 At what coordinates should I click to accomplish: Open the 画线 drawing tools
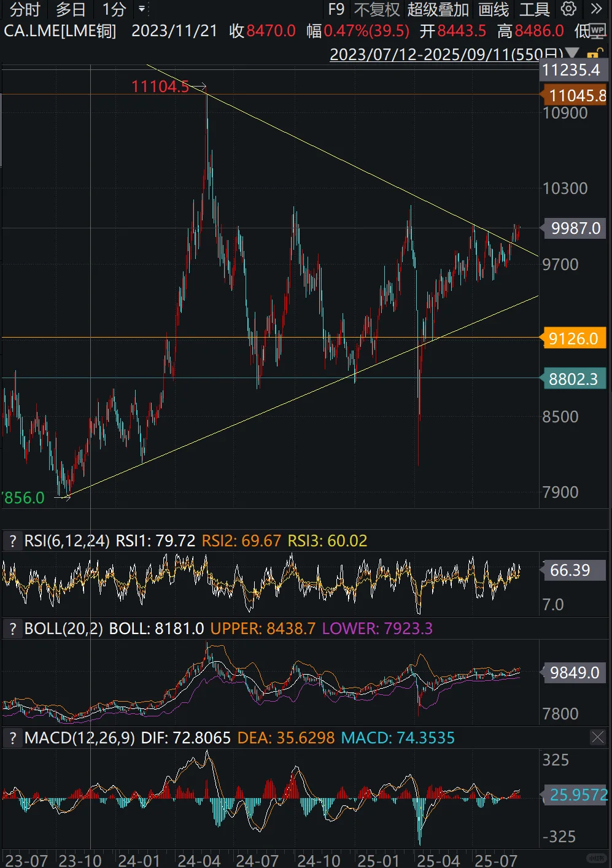494,9
